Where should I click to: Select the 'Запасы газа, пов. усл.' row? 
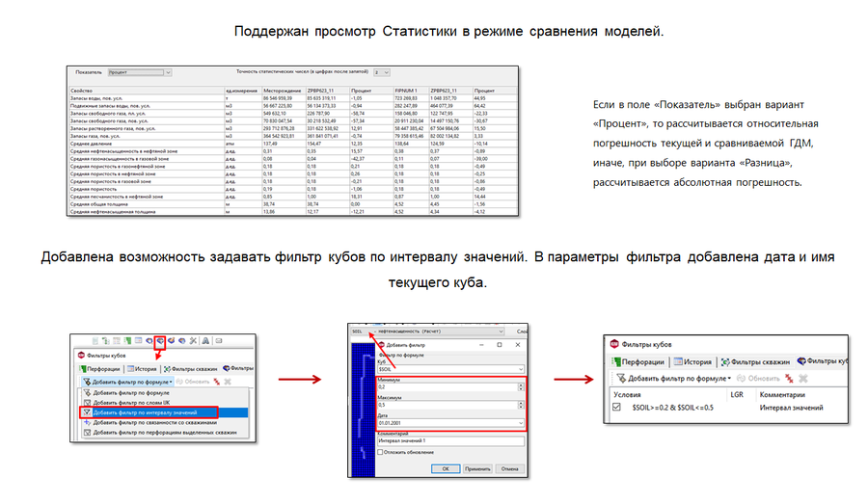(292, 136)
